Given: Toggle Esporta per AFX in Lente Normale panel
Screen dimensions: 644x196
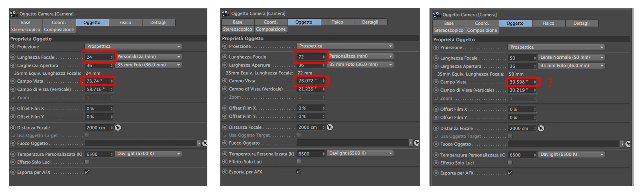Looking at the screenshot, I should (510, 173).
